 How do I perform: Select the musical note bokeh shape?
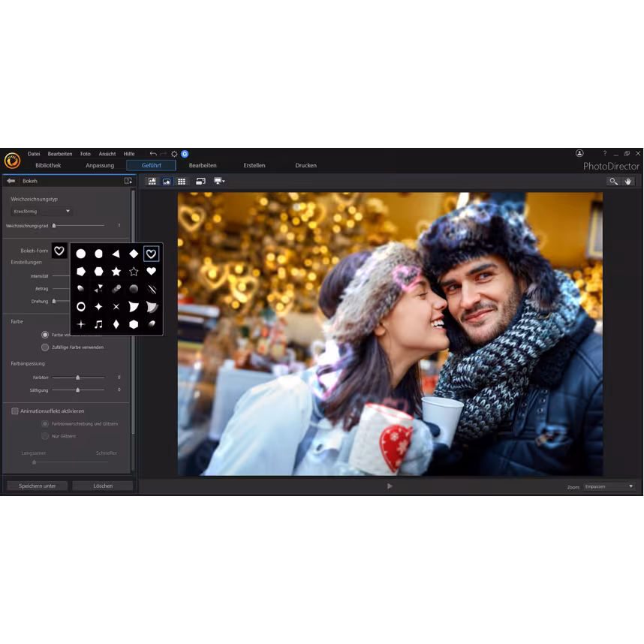pos(98,324)
